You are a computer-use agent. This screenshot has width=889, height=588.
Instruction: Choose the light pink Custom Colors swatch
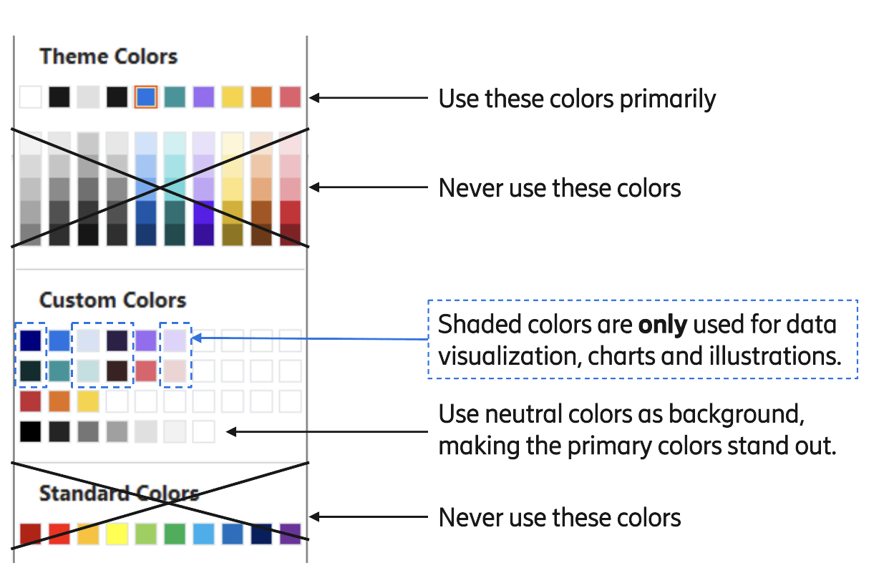(175, 371)
